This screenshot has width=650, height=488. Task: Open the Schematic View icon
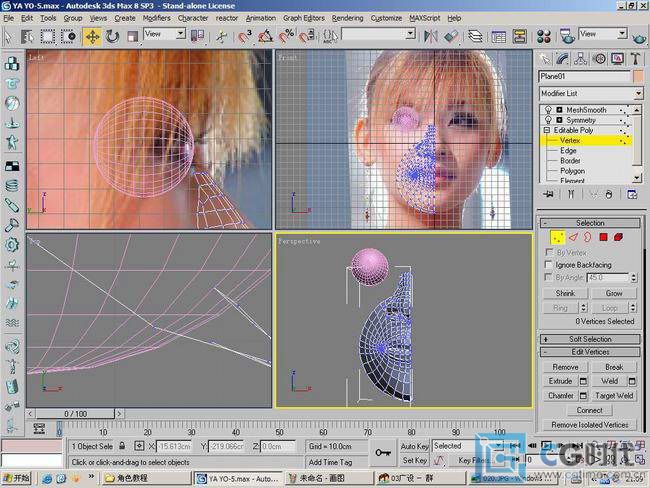519,36
